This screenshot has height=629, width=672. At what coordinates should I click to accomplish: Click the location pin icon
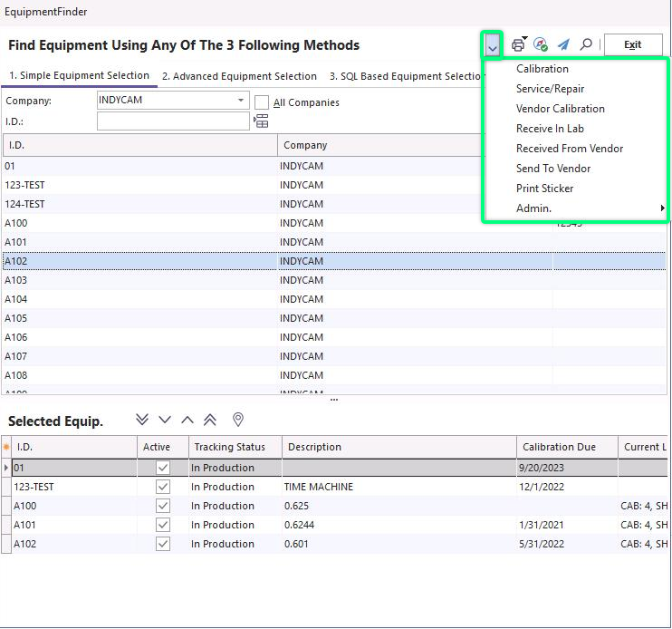point(238,420)
